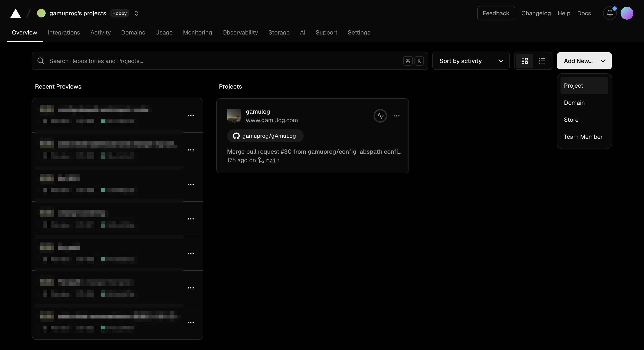Open the Changelog link
Screen dimensions: 644x350
[x=536, y=13]
